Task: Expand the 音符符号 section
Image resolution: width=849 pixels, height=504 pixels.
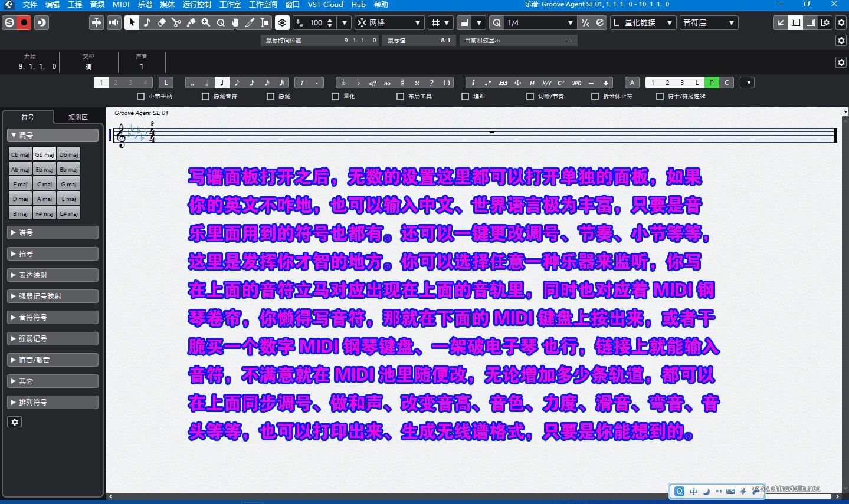Action: coord(53,317)
